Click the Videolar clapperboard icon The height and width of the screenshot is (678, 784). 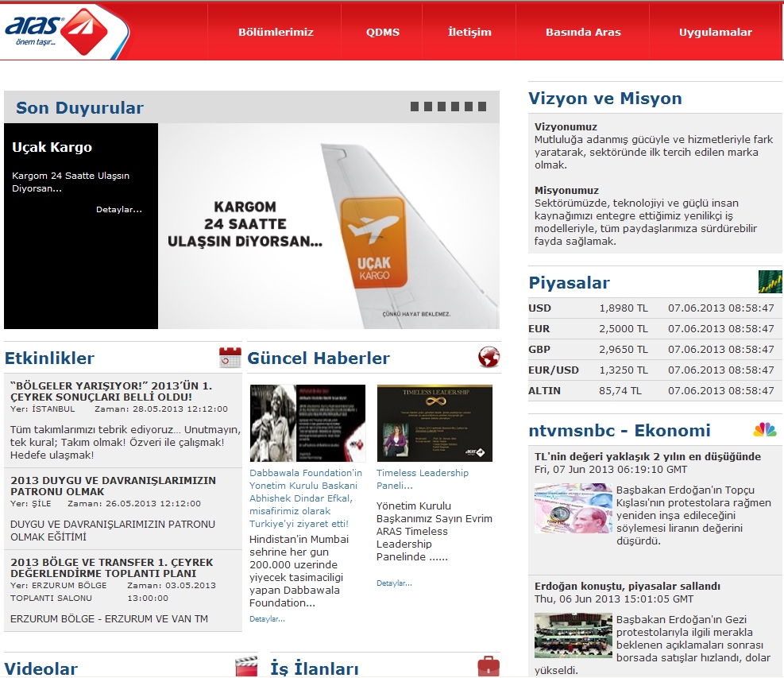[246, 667]
